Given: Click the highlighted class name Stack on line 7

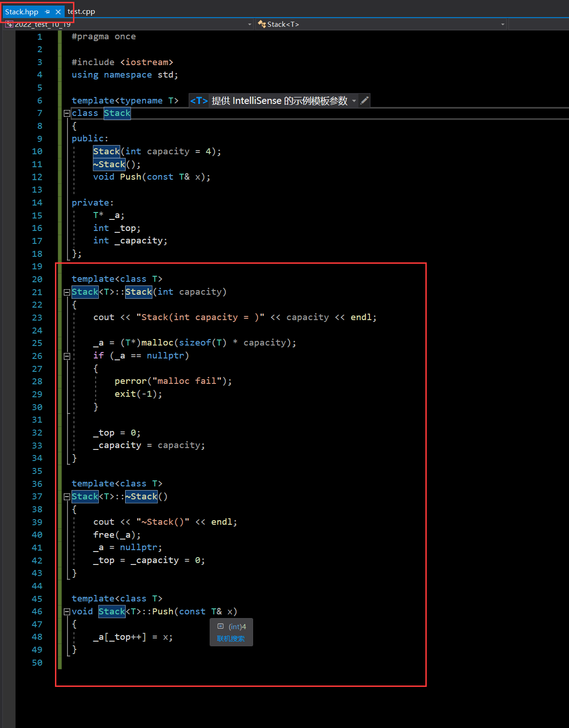Looking at the screenshot, I should (x=117, y=113).
